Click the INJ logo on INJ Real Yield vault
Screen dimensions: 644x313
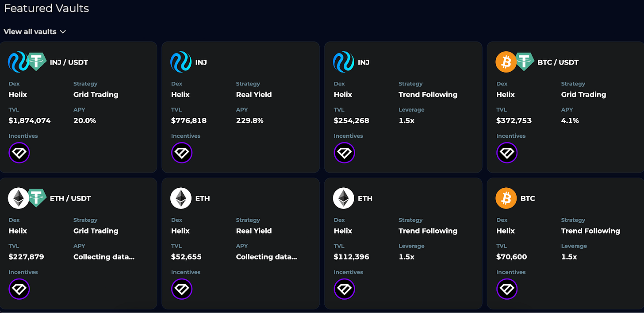point(181,62)
